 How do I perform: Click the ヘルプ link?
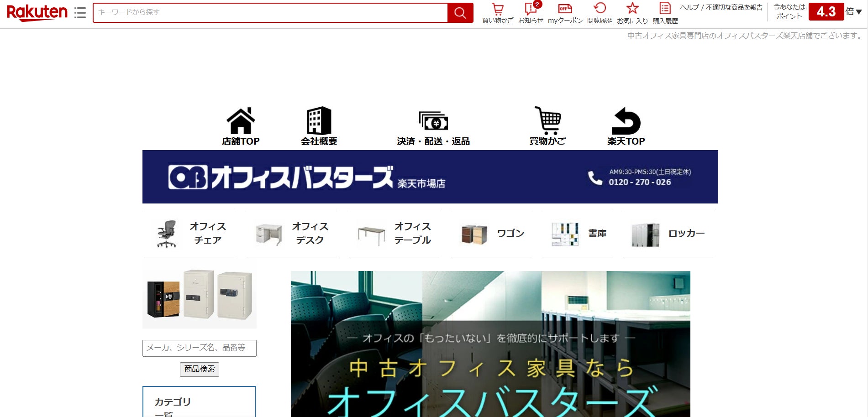(689, 7)
